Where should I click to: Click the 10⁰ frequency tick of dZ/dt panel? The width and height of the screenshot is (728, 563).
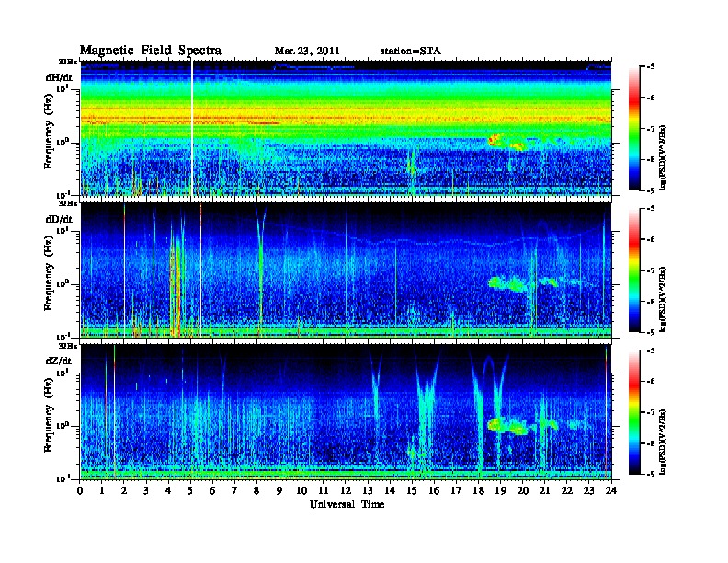point(63,426)
